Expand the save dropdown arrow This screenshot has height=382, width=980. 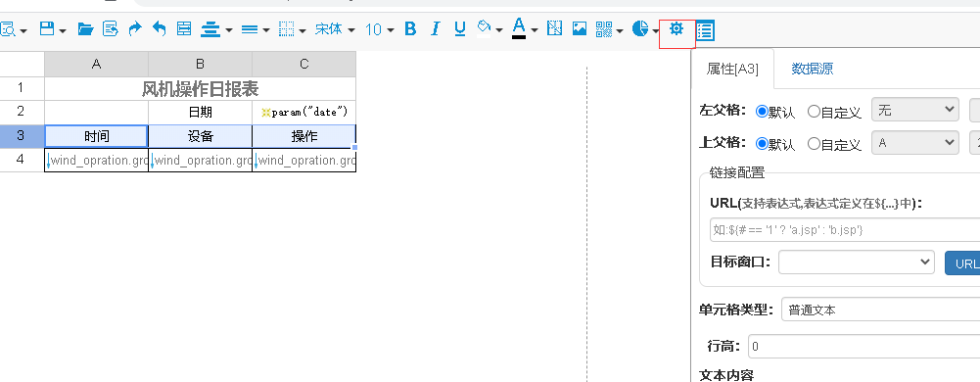coord(64,30)
